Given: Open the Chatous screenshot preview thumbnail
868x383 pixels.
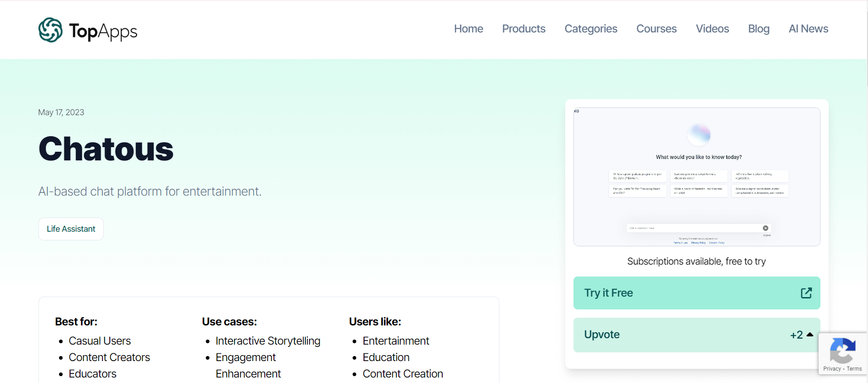Looking at the screenshot, I should point(697,177).
